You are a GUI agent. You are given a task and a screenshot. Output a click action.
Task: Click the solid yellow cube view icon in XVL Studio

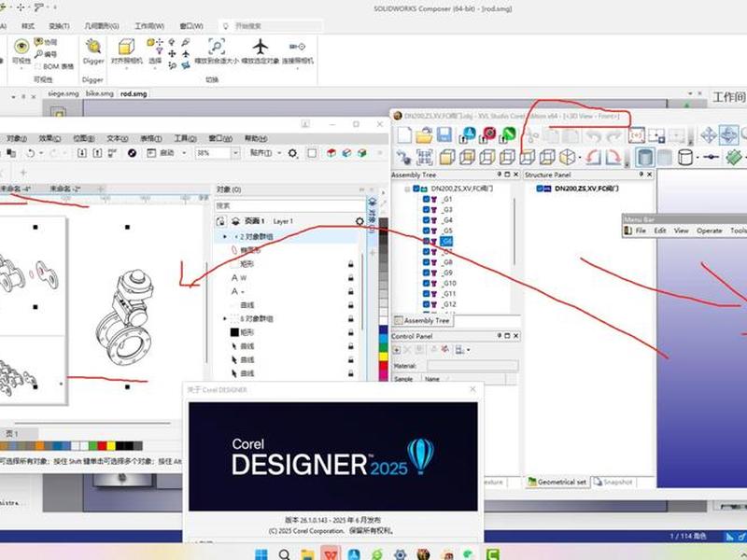click(x=447, y=157)
